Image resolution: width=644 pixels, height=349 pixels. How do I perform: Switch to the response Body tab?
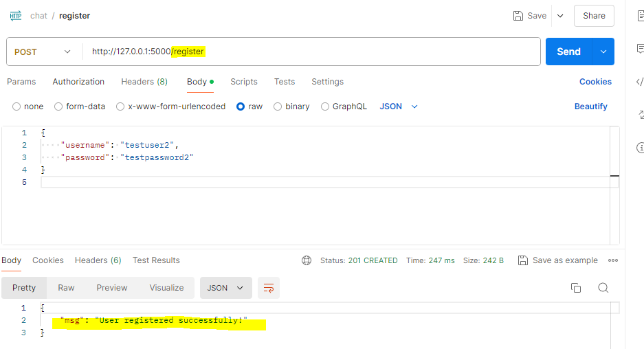pos(11,260)
